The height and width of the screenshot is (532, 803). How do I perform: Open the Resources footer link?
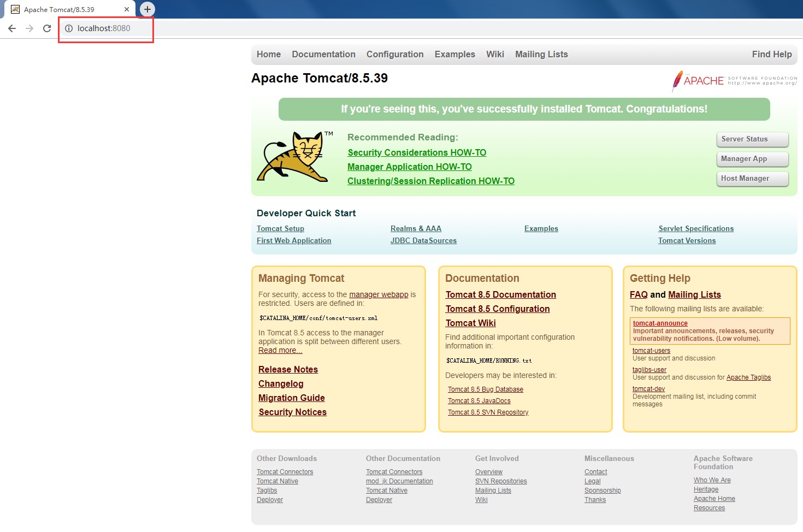tap(709, 508)
